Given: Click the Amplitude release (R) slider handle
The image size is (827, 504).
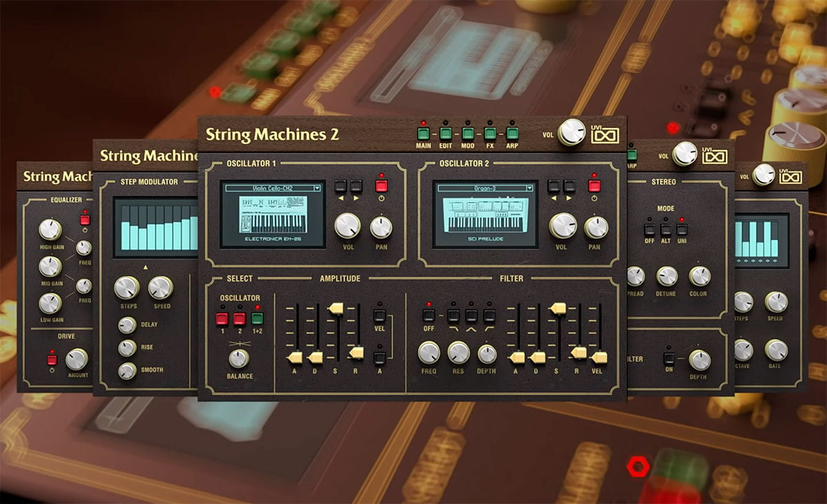Looking at the screenshot, I should pos(356,353).
